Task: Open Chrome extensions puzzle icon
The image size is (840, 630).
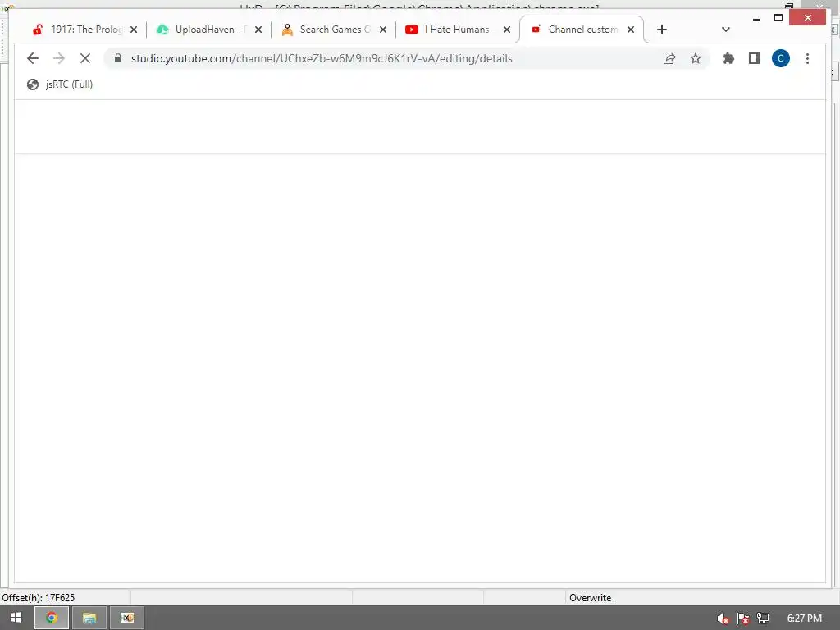Action: (x=728, y=58)
